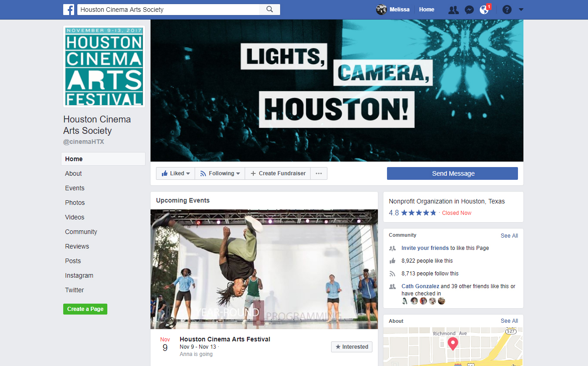Click the search magnifier button
The width and height of the screenshot is (588, 366).
coord(270,10)
